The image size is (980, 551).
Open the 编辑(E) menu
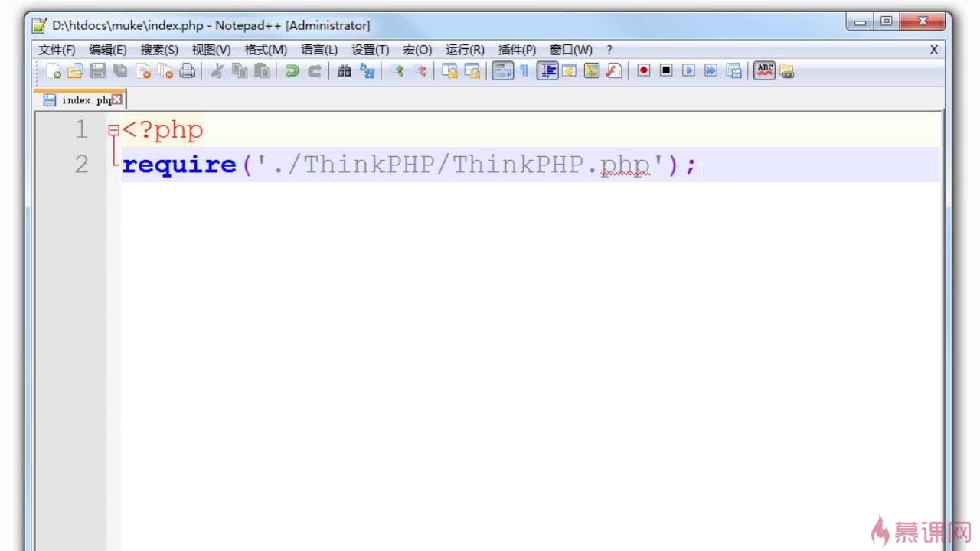(108, 50)
